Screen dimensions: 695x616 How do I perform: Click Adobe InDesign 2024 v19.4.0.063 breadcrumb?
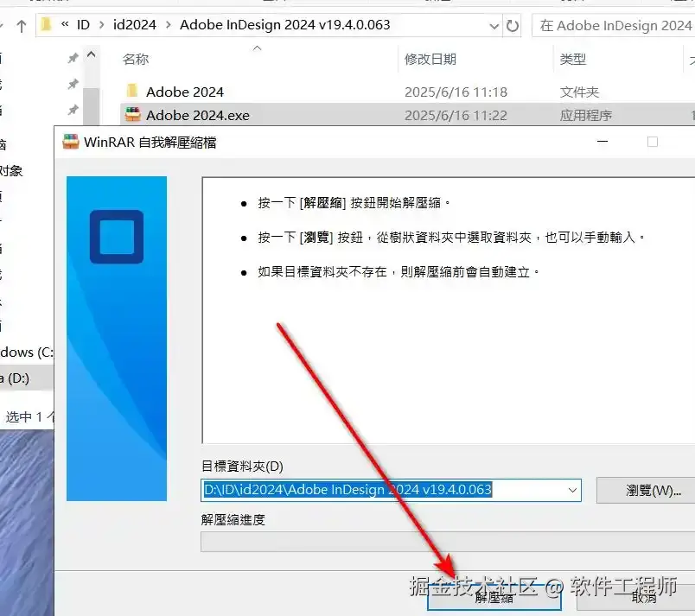pos(285,25)
